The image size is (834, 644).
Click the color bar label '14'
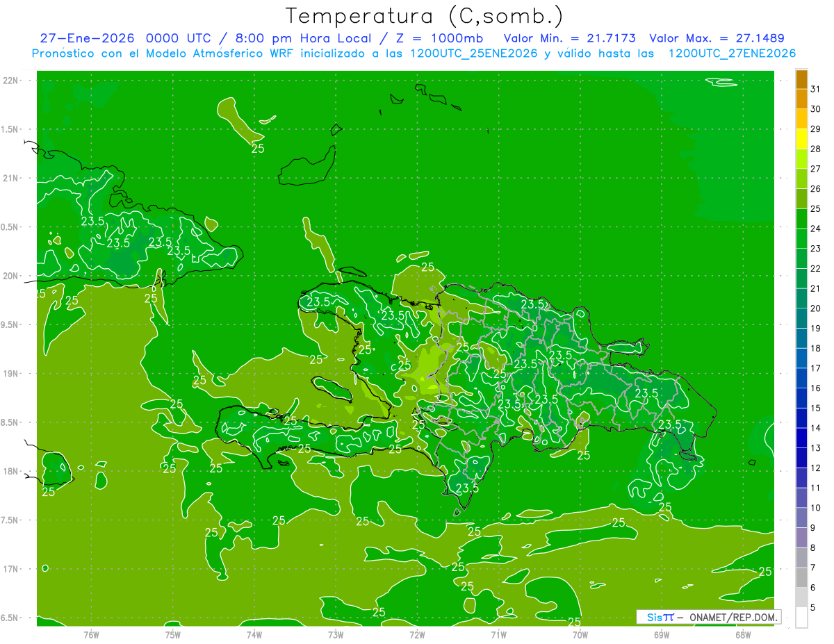click(816, 428)
